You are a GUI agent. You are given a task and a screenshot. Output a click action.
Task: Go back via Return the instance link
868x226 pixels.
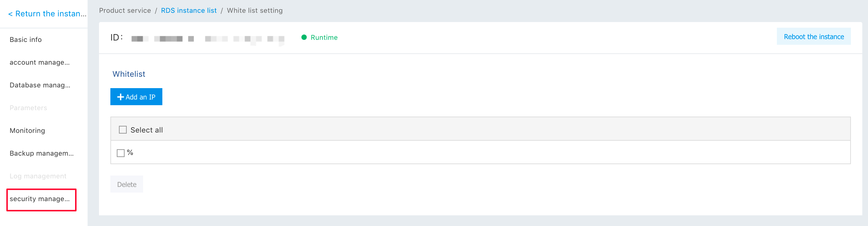click(47, 14)
